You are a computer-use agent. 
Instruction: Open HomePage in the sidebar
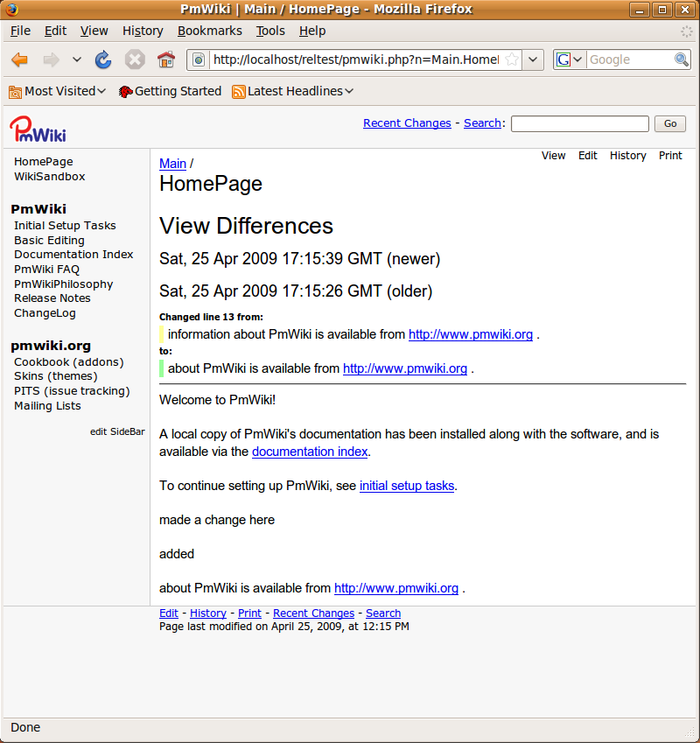(44, 162)
